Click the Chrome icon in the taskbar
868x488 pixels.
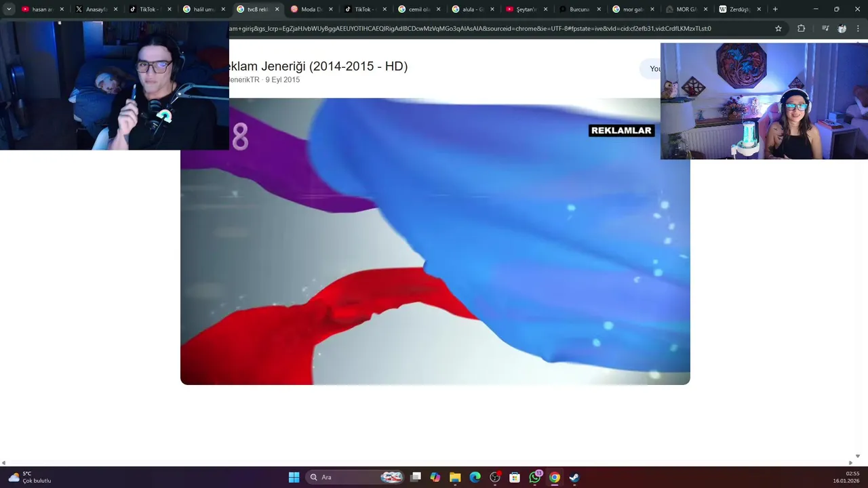click(x=555, y=477)
